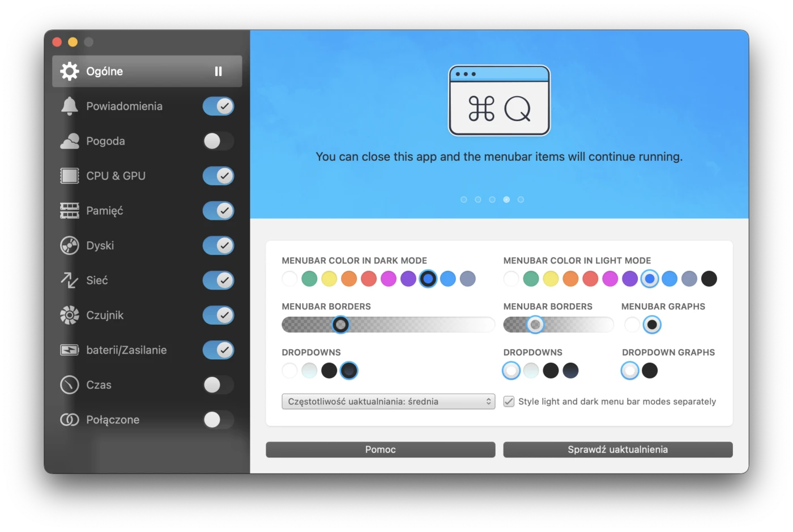Disable the Dyski toggle
The height and width of the screenshot is (532, 793).
click(x=218, y=245)
